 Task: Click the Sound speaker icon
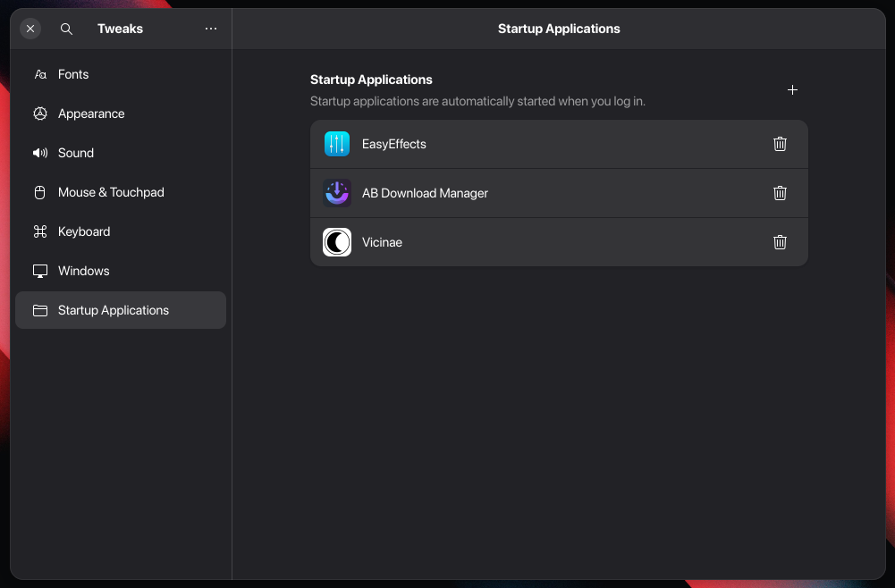pos(39,153)
